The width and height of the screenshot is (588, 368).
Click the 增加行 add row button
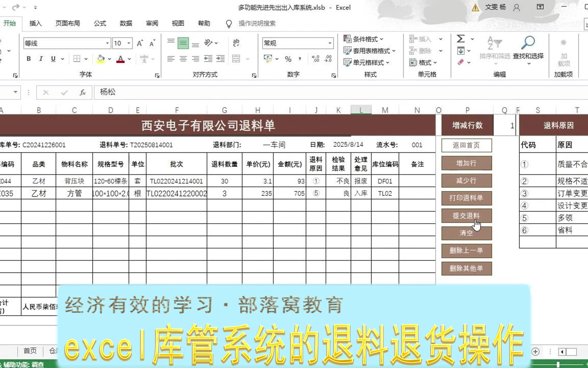(x=467, y=163)
